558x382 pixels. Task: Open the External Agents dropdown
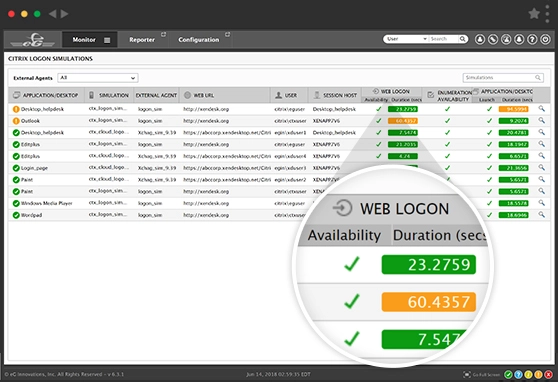click(98, 78)
